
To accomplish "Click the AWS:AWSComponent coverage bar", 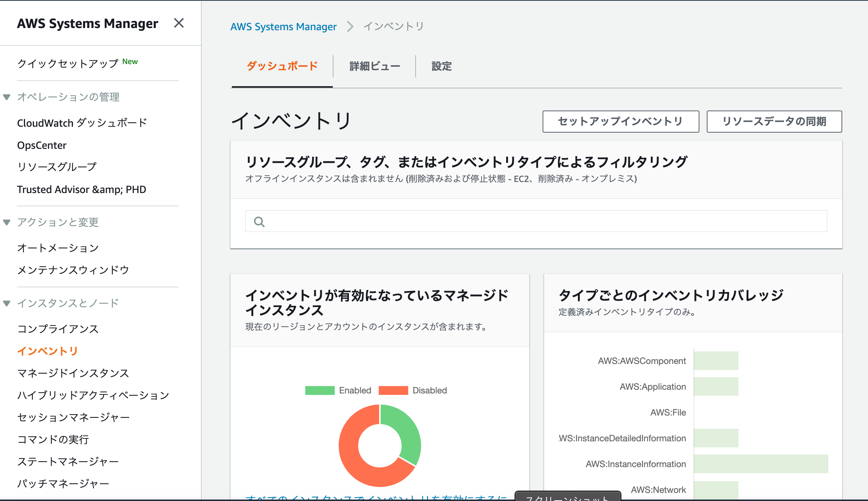I will [716, 361].
